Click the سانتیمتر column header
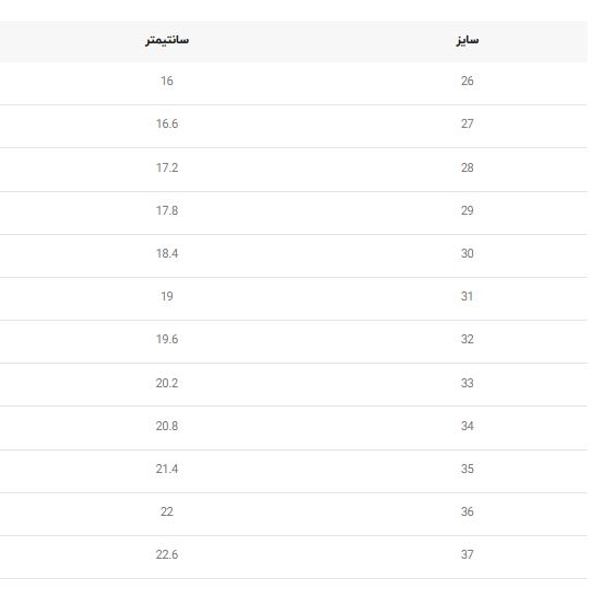 (166, 40)
